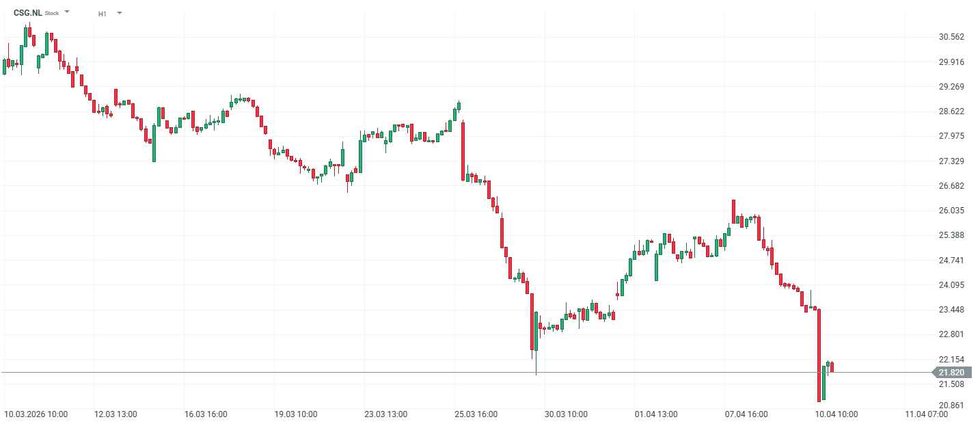This screenshot has width=980, height=426.
Task: Click the last red candle on the chart
Action: click(x=832, y=368)
